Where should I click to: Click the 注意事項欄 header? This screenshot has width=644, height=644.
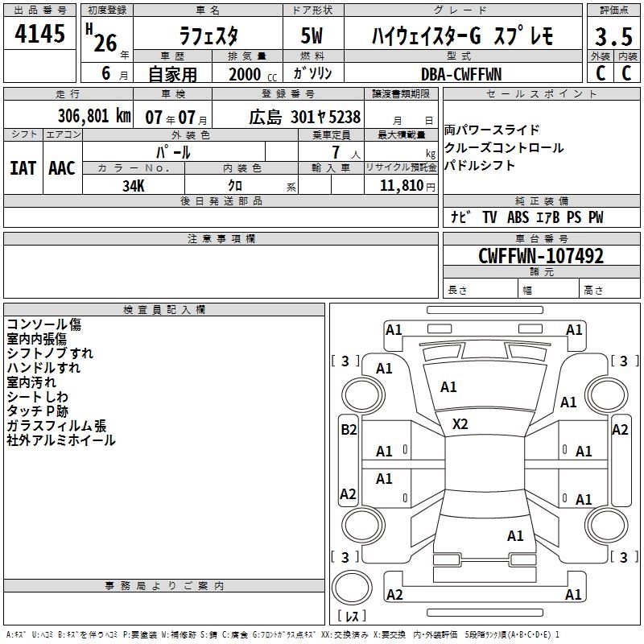(221, 238)
